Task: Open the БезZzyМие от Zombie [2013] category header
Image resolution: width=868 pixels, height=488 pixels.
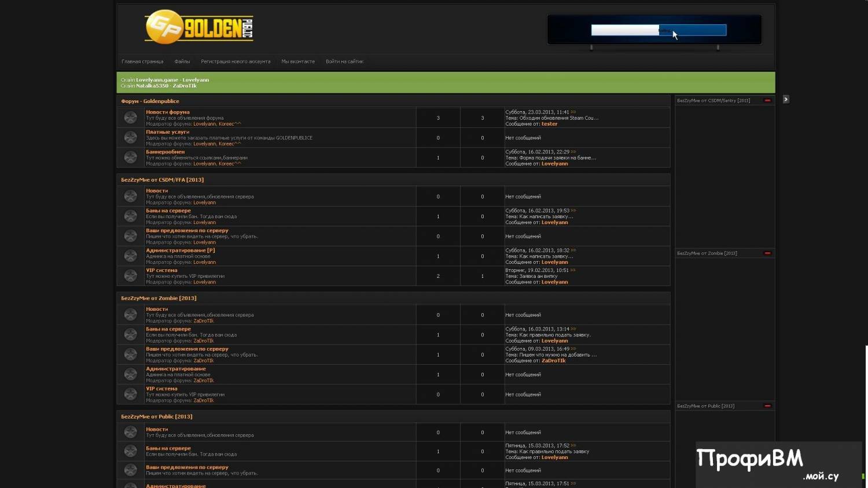Action: [x=159, y=298]
